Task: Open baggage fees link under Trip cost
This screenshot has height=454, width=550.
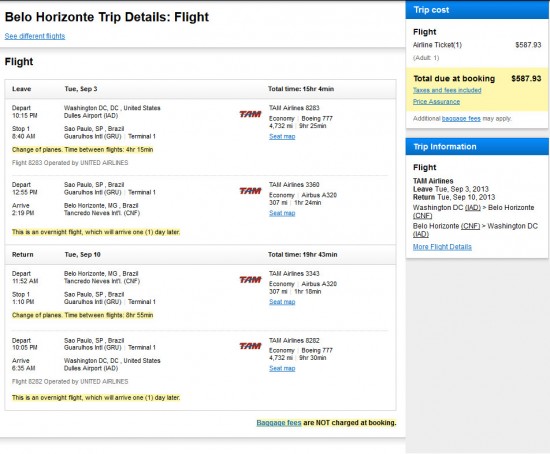Action: [x=461, y=119]
